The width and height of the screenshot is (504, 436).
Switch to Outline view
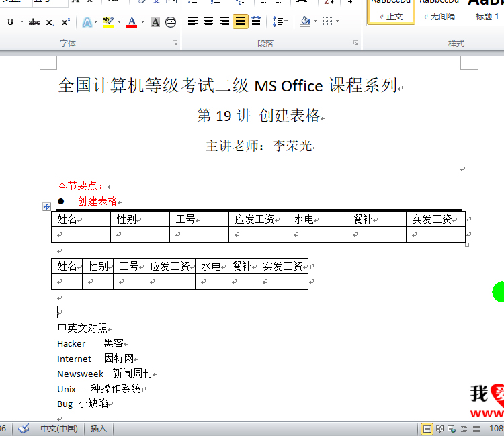click(464, 429)
